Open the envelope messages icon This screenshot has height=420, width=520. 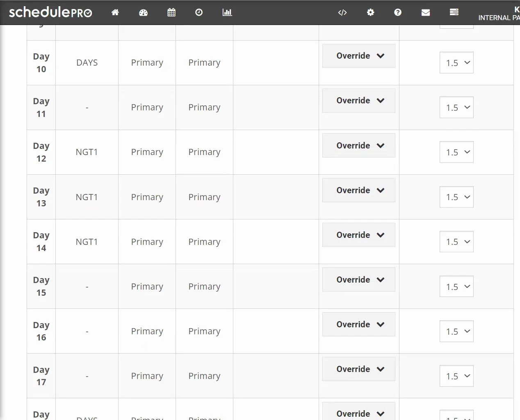point(426,12)
